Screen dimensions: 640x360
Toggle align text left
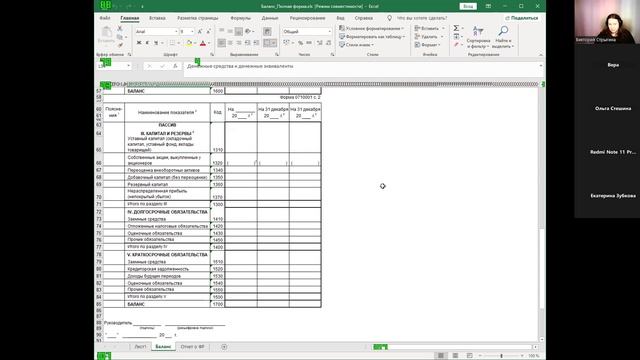(x=221, y=43)
